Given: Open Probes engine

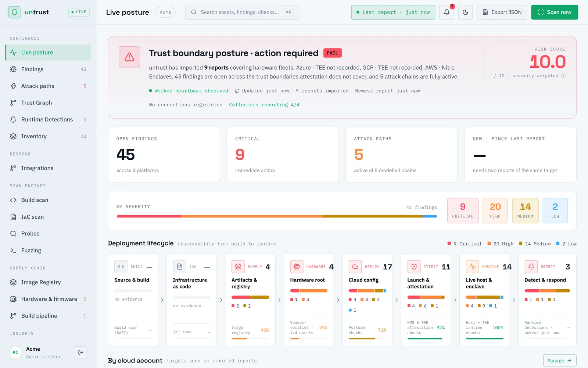Looking at the screenshot, I should [x=48, y=234].
